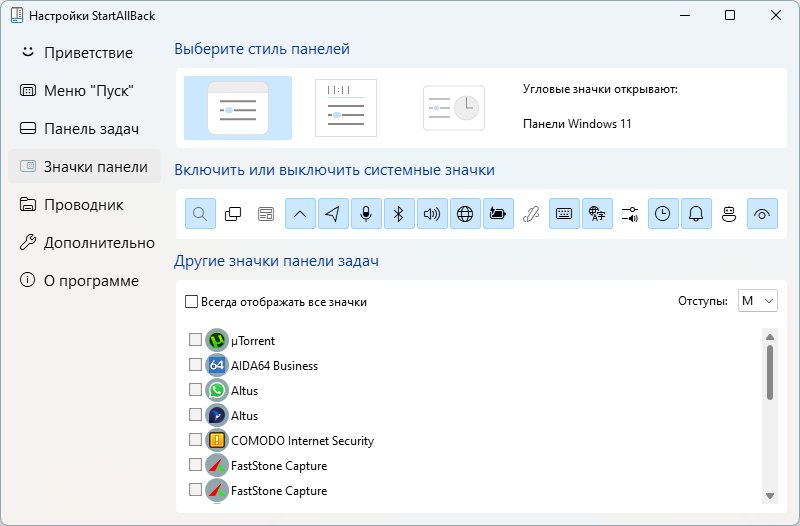Select the third panel style with clock
800x526 pixels.
coord(454,108)
